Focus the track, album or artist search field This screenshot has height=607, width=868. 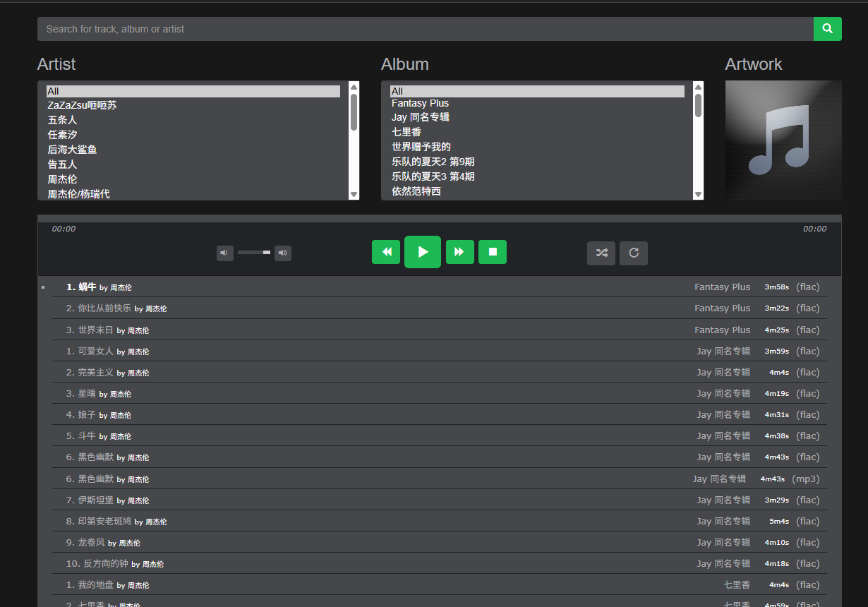pos(426,29)
